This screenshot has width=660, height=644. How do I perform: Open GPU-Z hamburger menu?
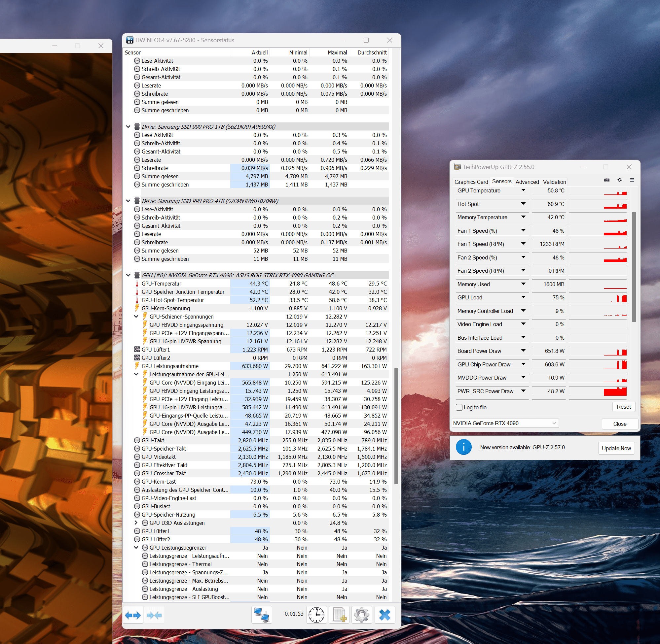632,180
